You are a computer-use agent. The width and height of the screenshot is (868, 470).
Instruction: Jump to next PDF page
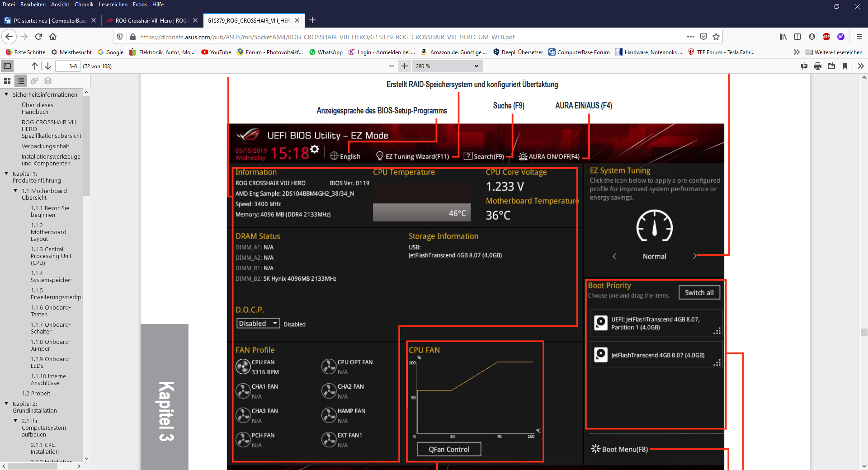tap(48, 66)
